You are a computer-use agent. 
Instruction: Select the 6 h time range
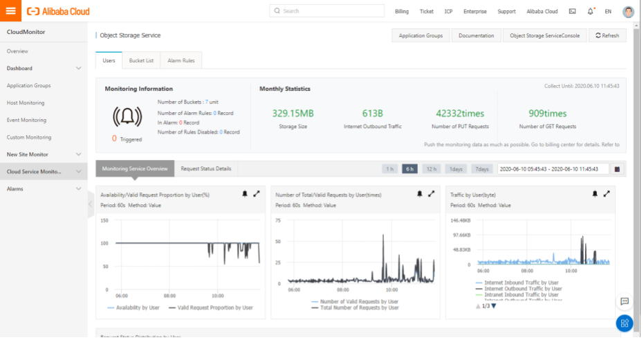click(x=410, y=169)
